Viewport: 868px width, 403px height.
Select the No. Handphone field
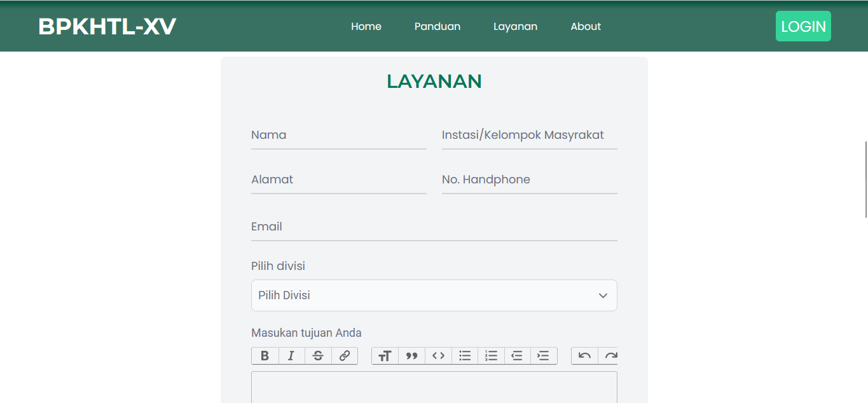(529, 180)
